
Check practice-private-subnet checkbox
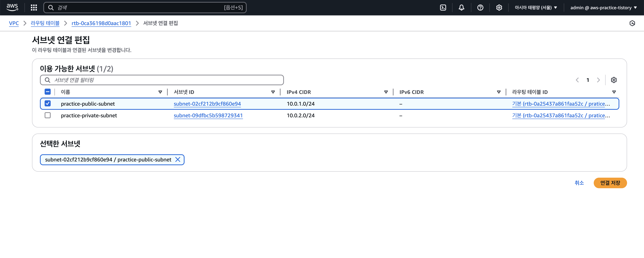pyautogui.click(x=47, y=115)
